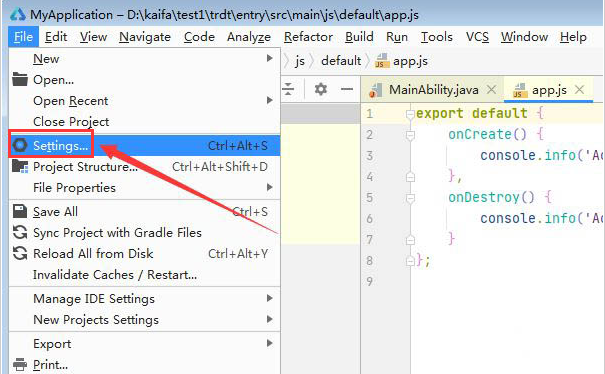
Task: Click the collapse all icon in tool window
Action: [288, 89]
